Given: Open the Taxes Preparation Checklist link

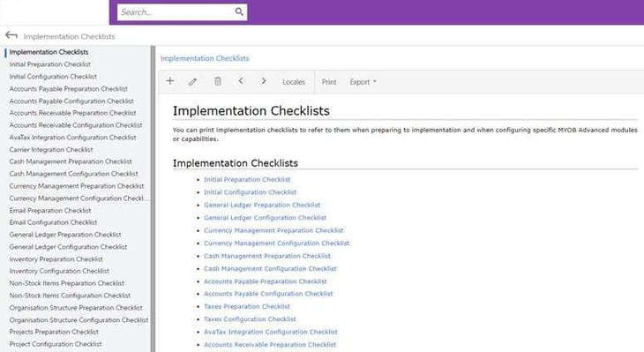Looking at the screenshot, I should tap(247, 306).
